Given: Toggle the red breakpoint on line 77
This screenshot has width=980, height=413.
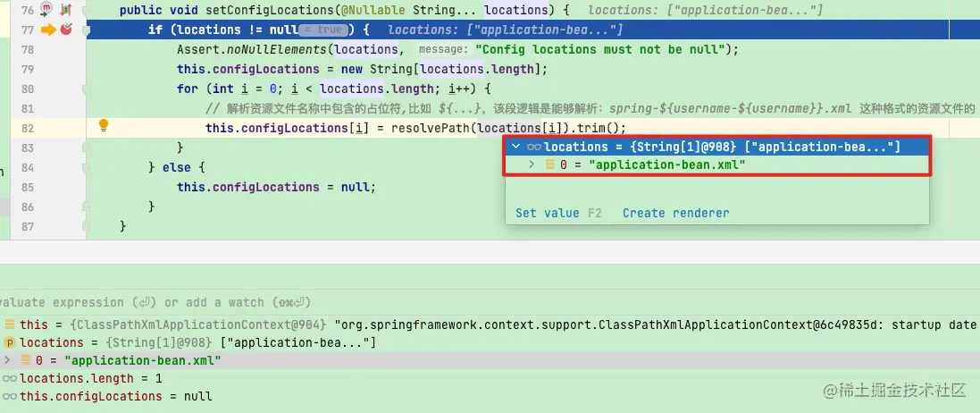Looking at the screenshot, I should [66, 29].
